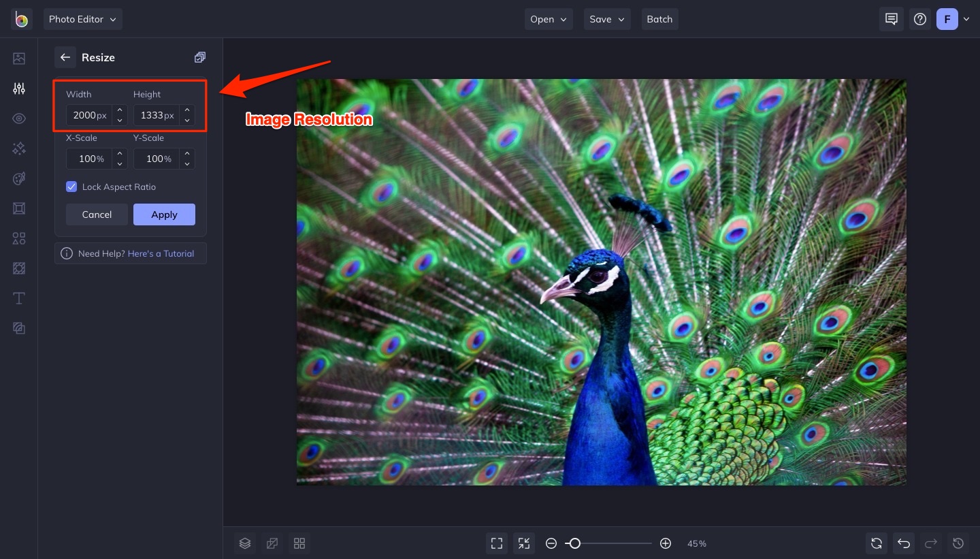The width and height of the screenshot is (980, 559).
Task: Open the Save dropdown menu
Action: pos(607,19)
